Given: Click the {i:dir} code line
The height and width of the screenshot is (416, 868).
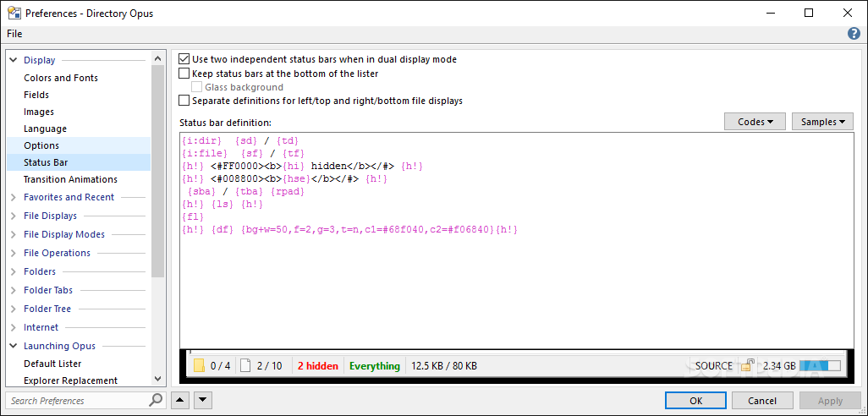Looking at the screenshot, I should [240, 140].
